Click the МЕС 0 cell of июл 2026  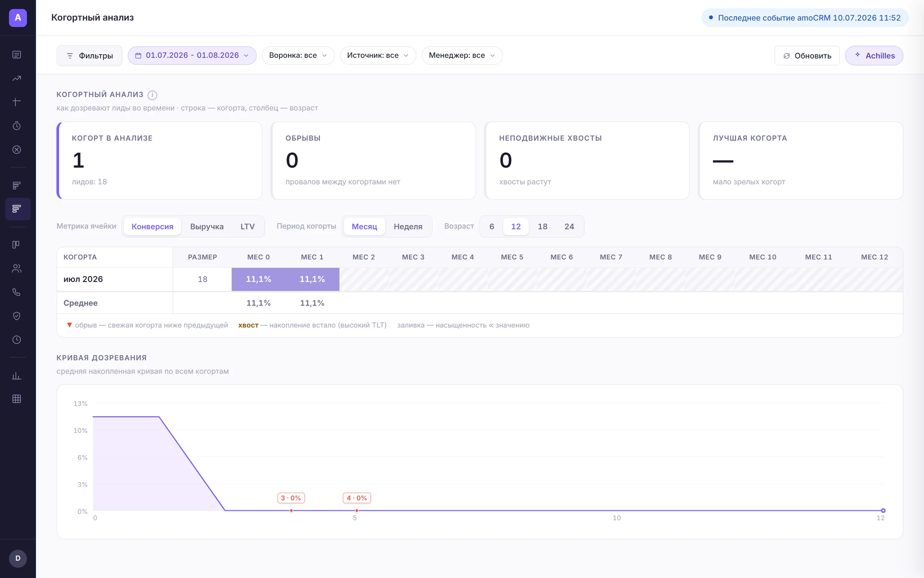[258, 279]
